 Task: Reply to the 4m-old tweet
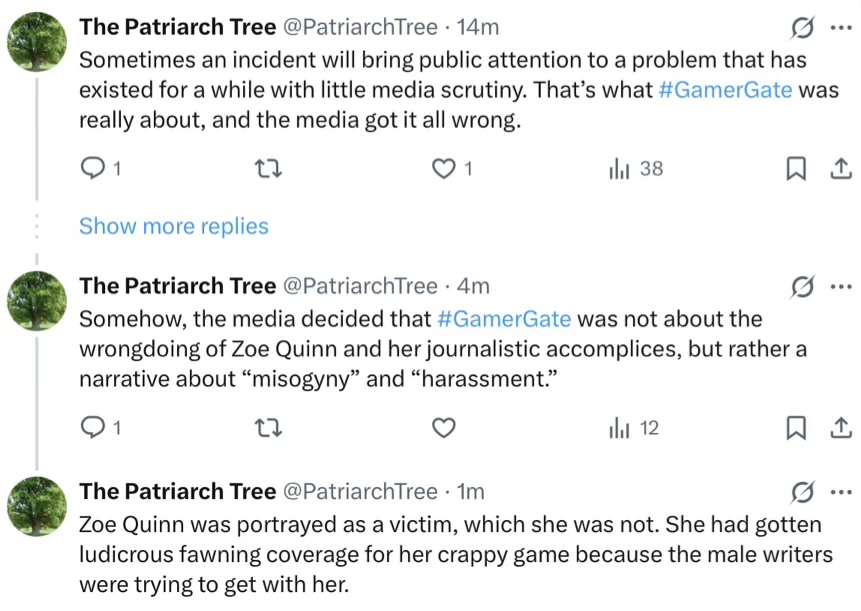click(x=92, y=428)
